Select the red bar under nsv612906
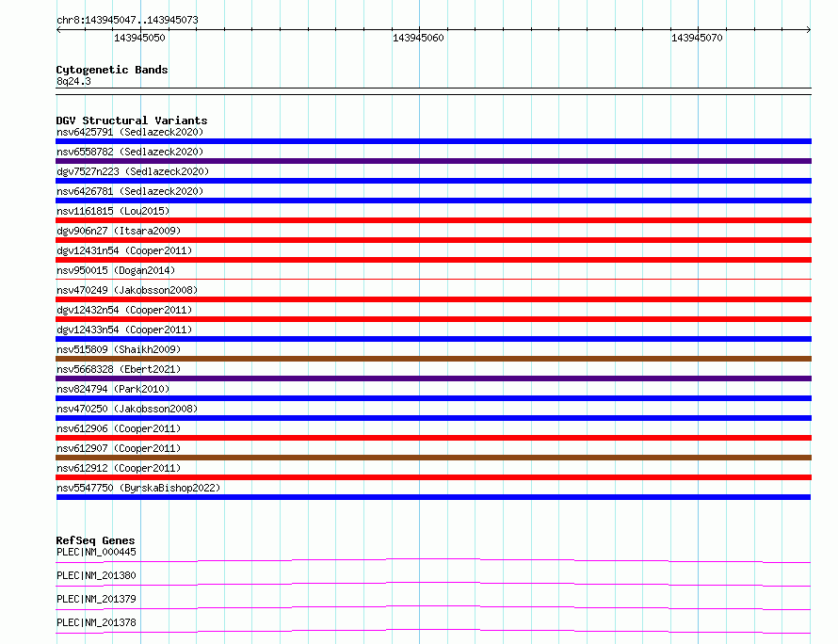This screenshot has height=644, width=838. (x=433, y=438)
